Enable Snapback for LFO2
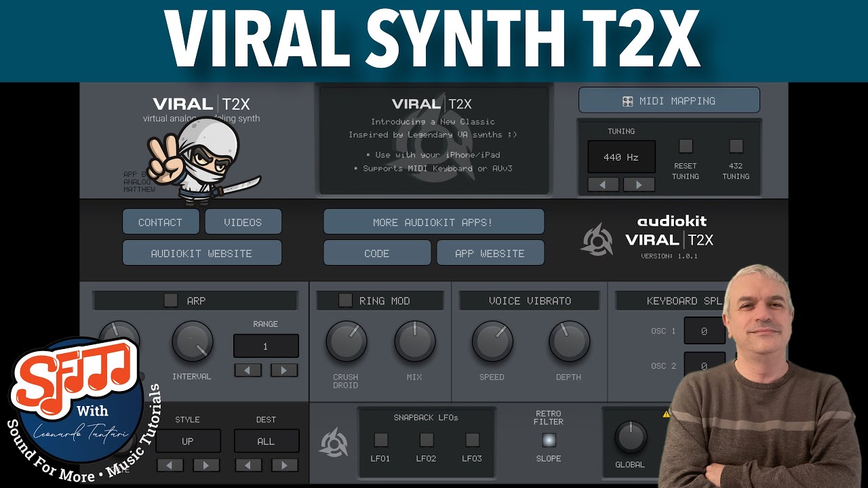The width and height of the screenshot is (868, 488). [x=427, y=439]
